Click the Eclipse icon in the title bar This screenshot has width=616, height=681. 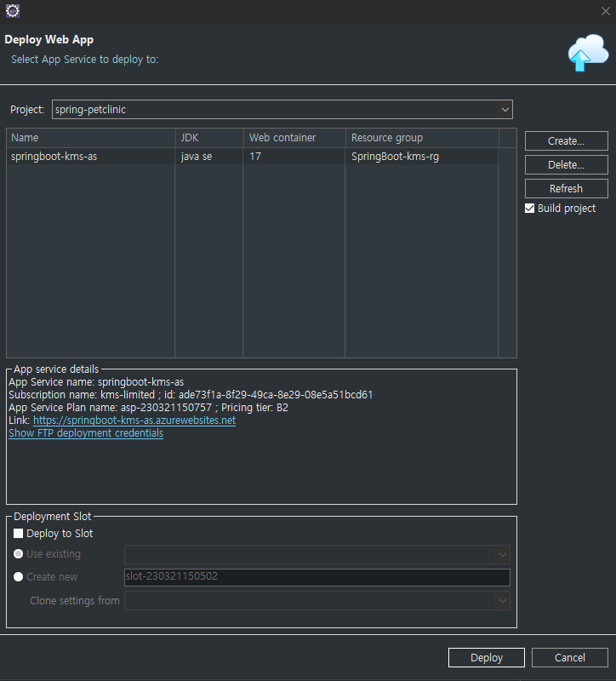tap(13, 11)
